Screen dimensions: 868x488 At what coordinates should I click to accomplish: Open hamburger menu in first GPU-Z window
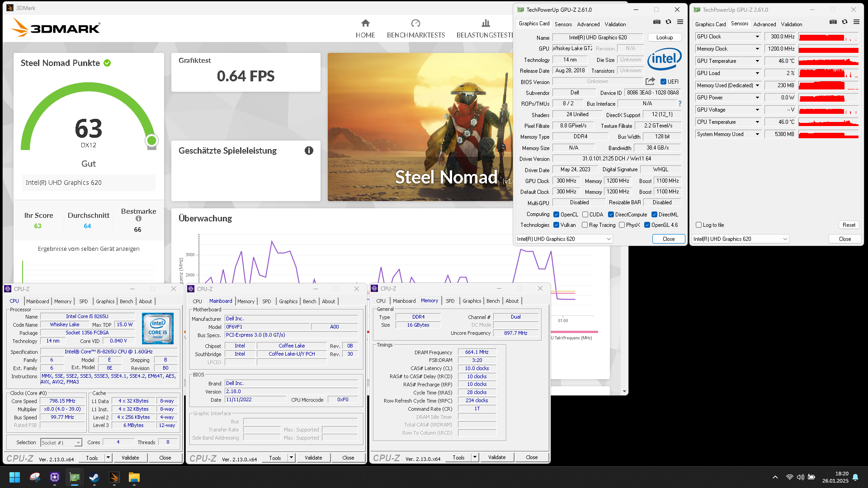click(680, 22)
